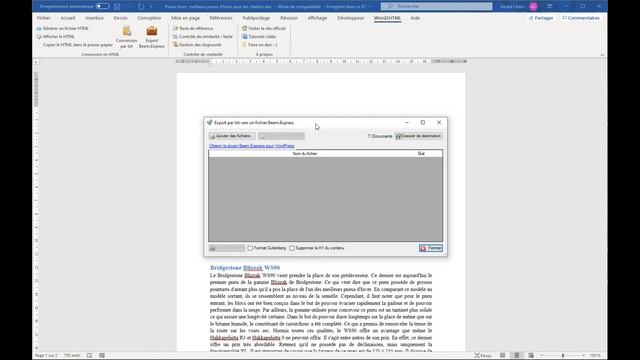Switch to Révision tab
This screenshot has width=640, height=360.
tap(289, 18)
